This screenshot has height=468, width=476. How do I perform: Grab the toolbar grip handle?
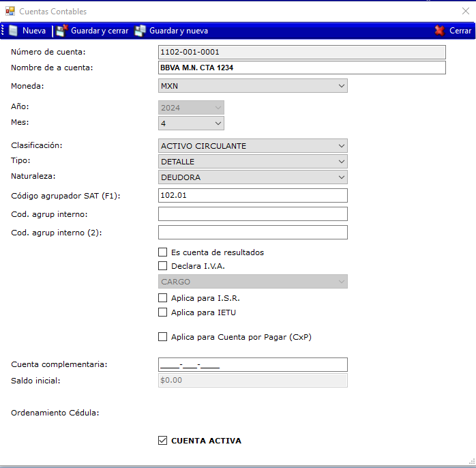click(3, 31)
